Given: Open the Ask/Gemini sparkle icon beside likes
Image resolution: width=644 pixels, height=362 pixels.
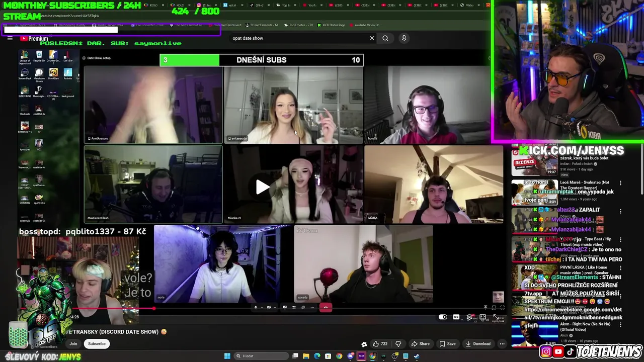Looking at the screenshot, I should (364, 344).
